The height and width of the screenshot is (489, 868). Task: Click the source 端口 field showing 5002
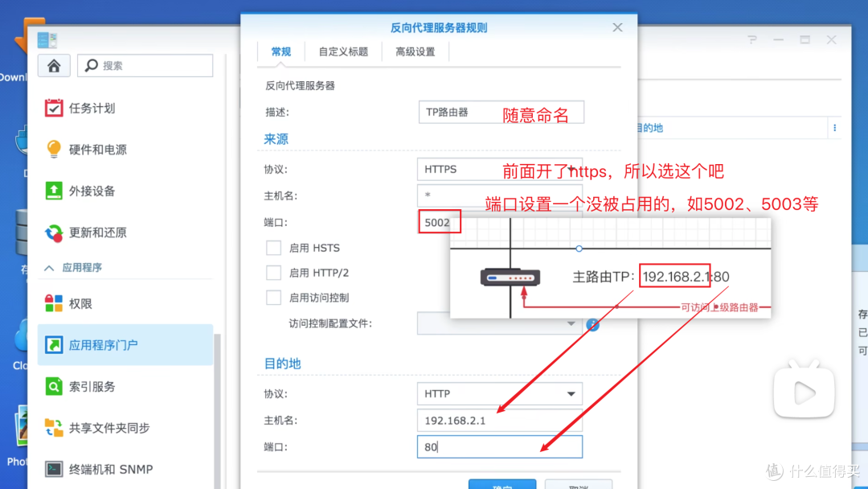(x=440, y=222)
